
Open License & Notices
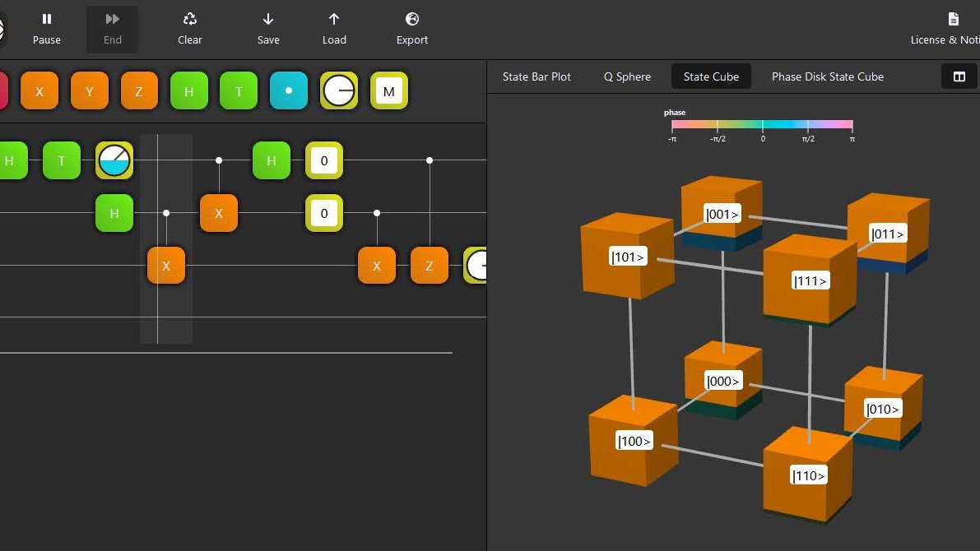pos(945,30)
